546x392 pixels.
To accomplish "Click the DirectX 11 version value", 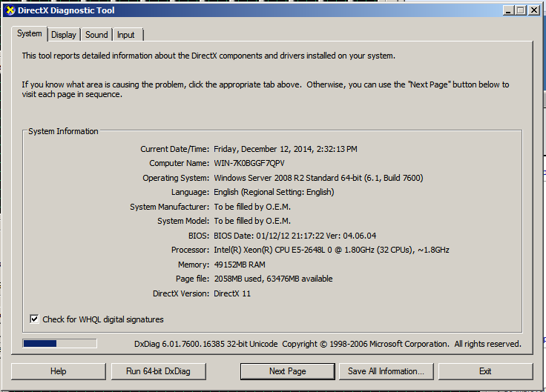I will pos(232,293).
